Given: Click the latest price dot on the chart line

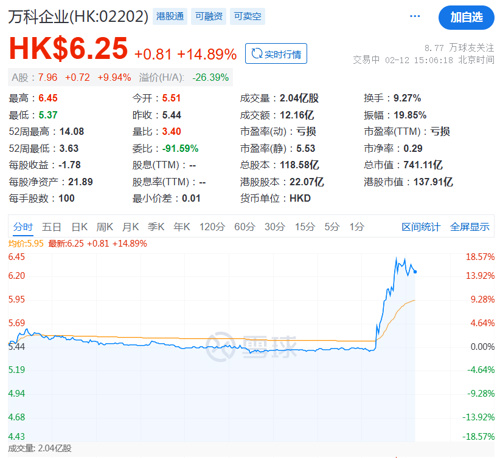Looking at the screenshot, I should coord(415,272).
